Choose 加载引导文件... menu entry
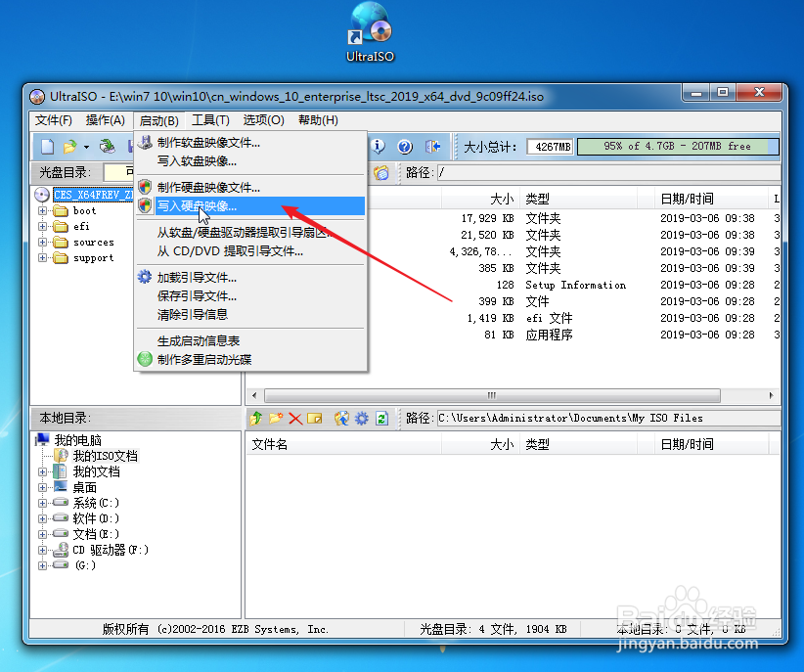The width and height of the screenshot is (804, 672). [251, 278]
